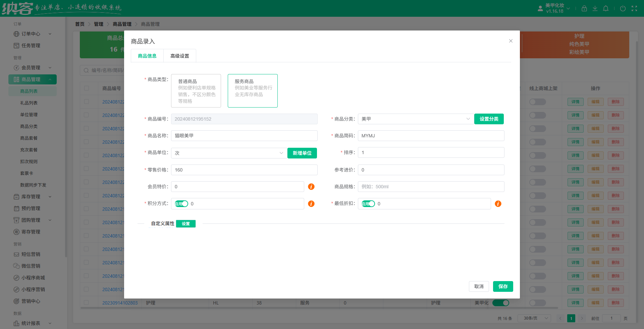Image resolution: width=644 pixels, height=329 pixels.
Task: Click the 新增单位 button
Action: 302,153
